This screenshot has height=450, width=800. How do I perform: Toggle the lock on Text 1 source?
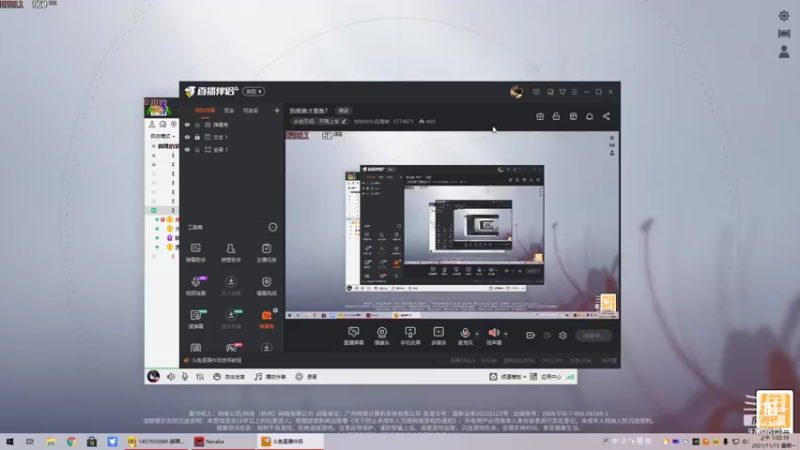point(197,137)
